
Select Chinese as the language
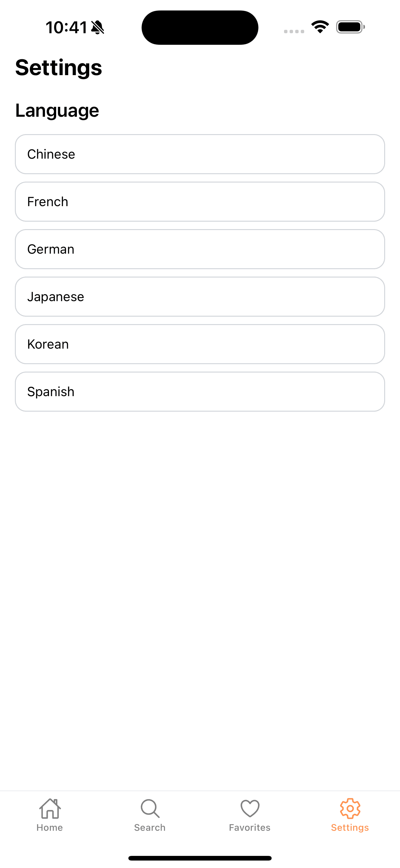click(x=200, y=154)
